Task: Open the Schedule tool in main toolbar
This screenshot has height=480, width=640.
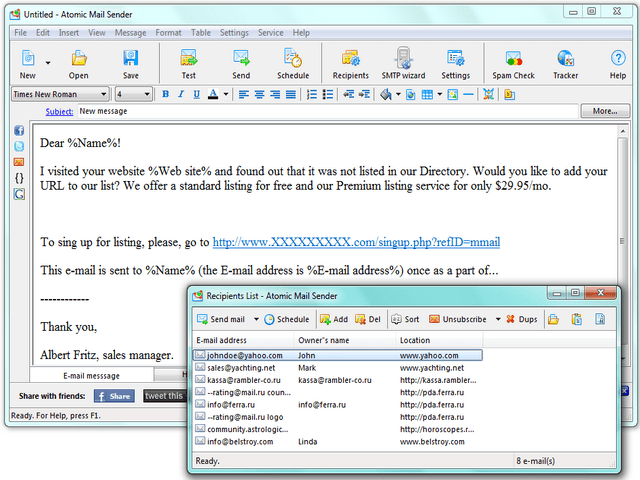Action: point(293,63)
